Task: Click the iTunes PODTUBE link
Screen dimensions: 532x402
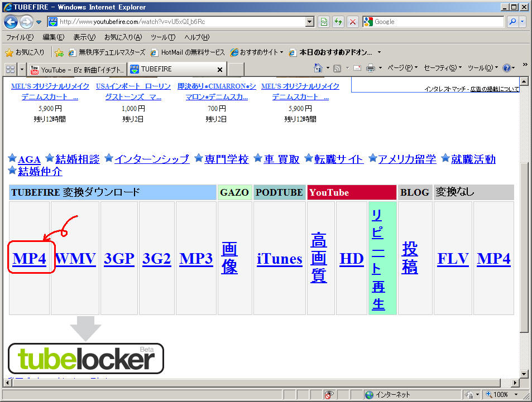Action: coord(279,259)
